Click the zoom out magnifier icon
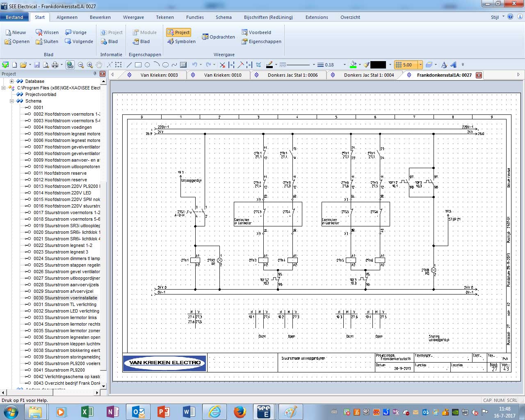 81,65
